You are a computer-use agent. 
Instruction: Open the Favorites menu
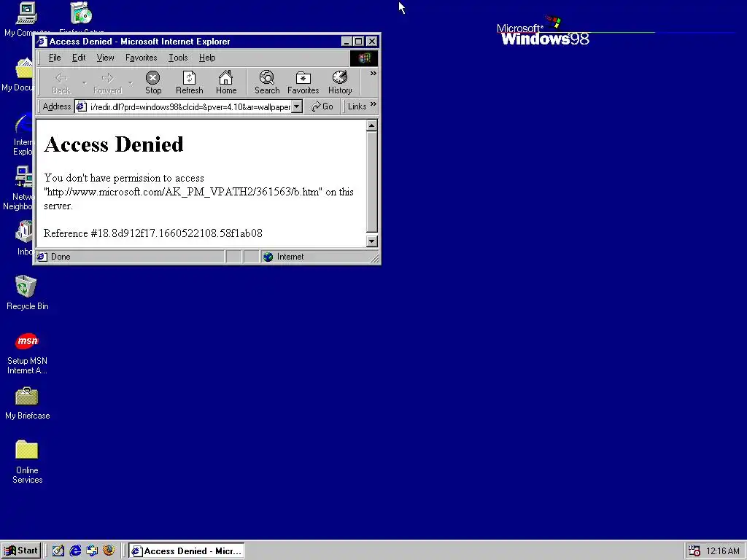coord(141,58)
